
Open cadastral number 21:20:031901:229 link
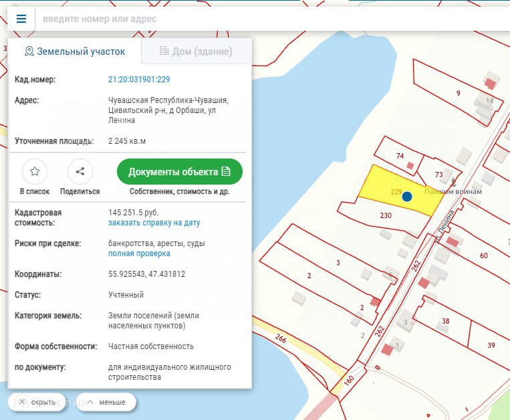139,80
